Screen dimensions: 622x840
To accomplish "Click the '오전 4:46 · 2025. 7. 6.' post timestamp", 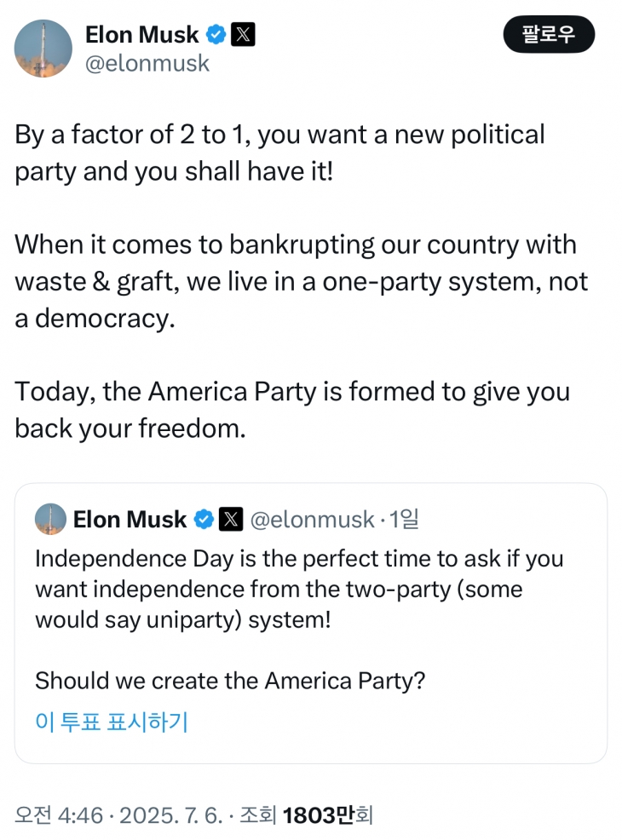I will point(121,815).
